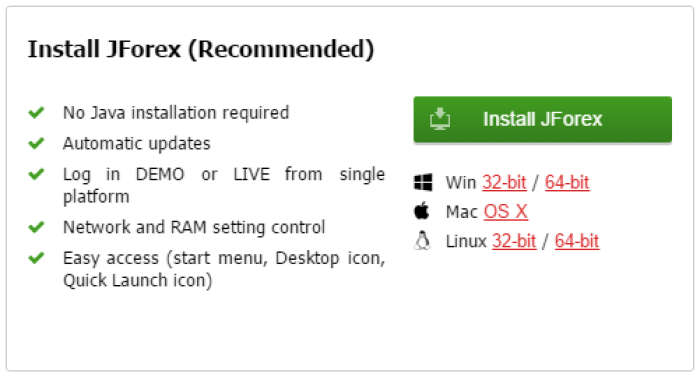The image size is (700, 380).
Task: Click checkmark beside No Java installation required
Action: coord(36,113)
